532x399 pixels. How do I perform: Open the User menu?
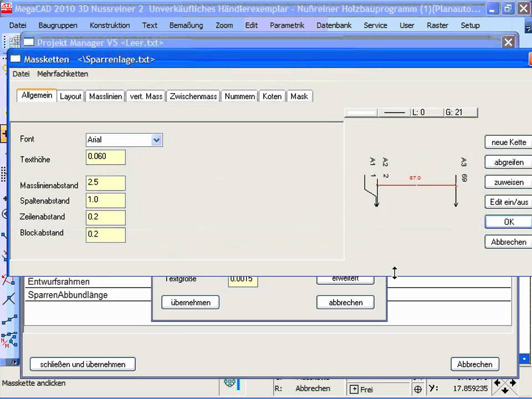(x=406, y=25)
